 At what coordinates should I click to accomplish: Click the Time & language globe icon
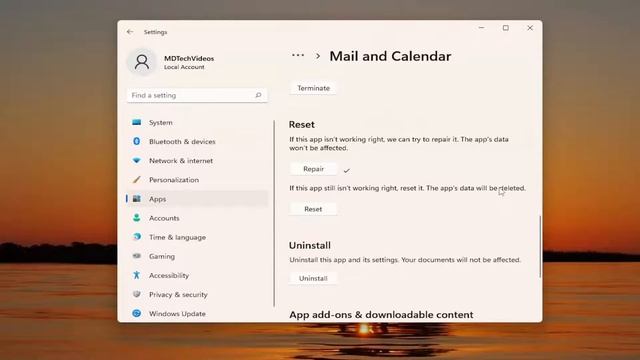pos(137,237)
